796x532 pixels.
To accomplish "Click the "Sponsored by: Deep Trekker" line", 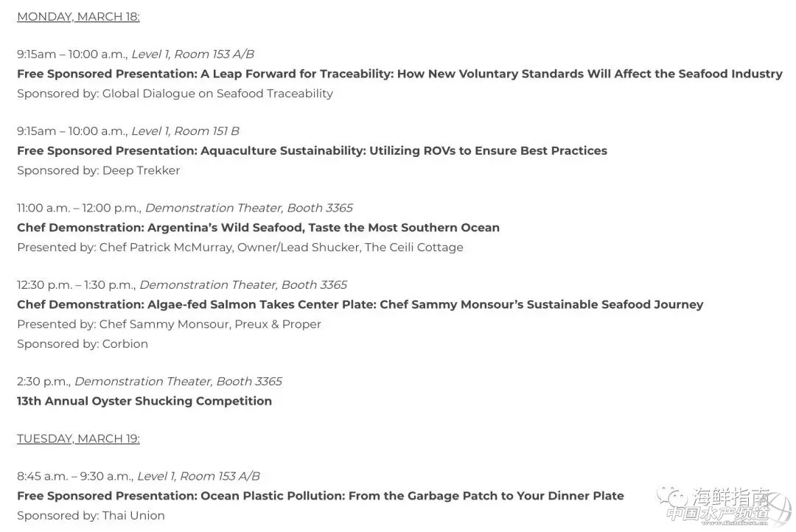I will pyautogui.click(x=98, y=170).
